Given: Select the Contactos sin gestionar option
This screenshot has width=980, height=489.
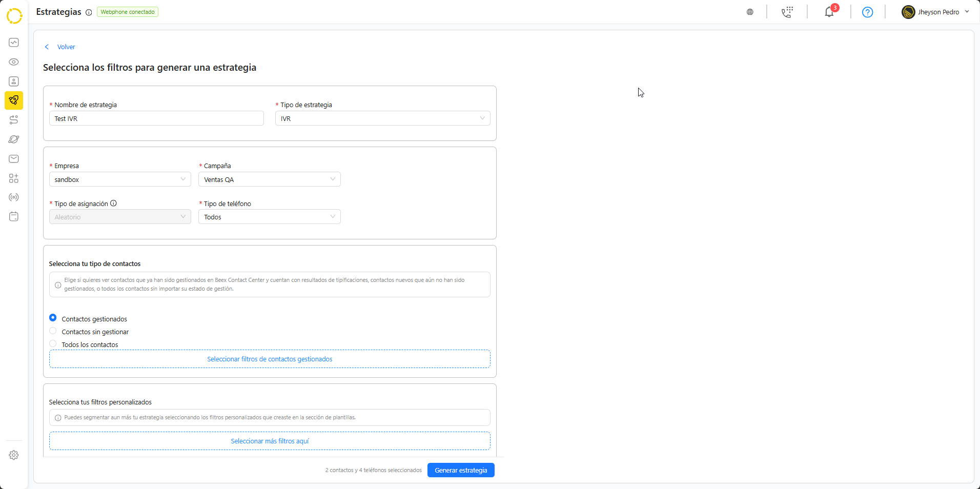Looking at the screenshot, I should click(x=53, y=331).
